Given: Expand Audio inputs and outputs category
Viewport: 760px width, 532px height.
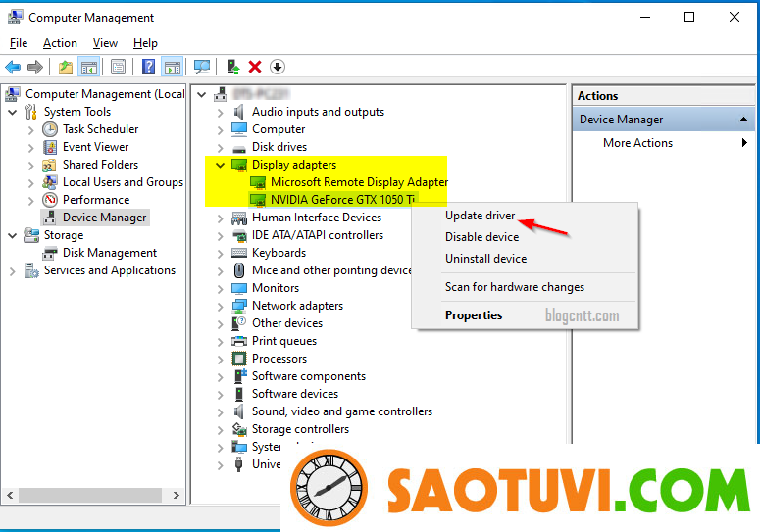Looking at the screenshot, I should (x=220, y=113).
